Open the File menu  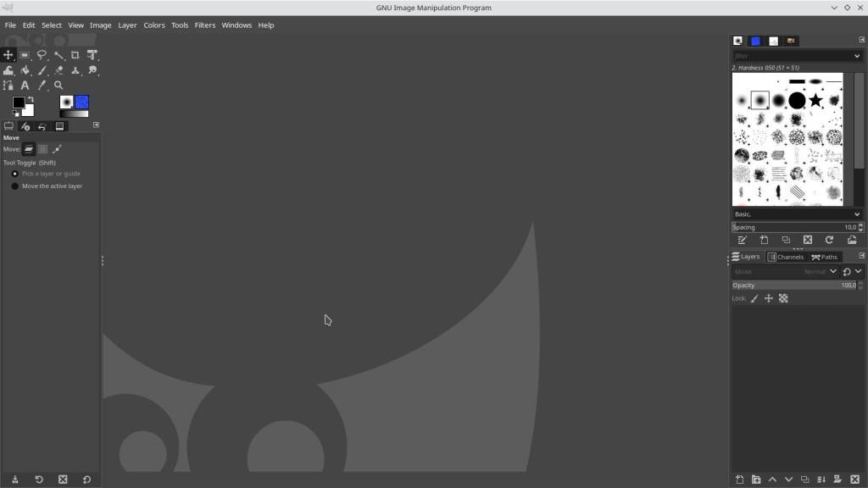[x=10, y=25]
